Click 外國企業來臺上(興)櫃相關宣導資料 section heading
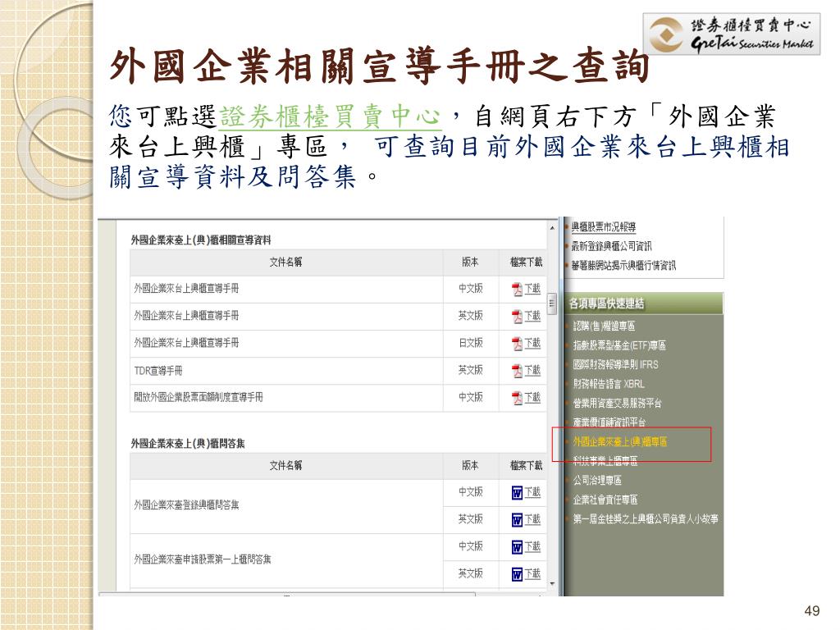Viewport: 840px width, 630px height. (x=201, y=240)
